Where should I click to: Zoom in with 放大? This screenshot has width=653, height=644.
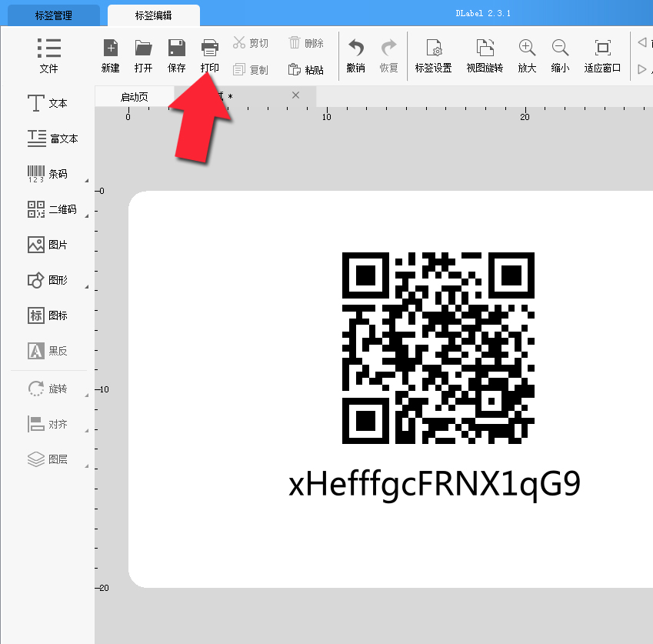coord(527,56)
